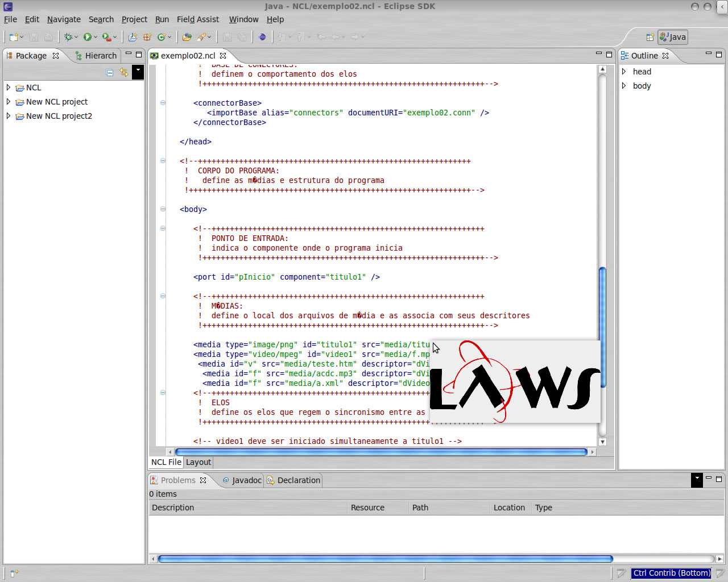Click Collapse All in Package Explorer
The width and height of the screenshot is (728, 582).
point(110,72)
